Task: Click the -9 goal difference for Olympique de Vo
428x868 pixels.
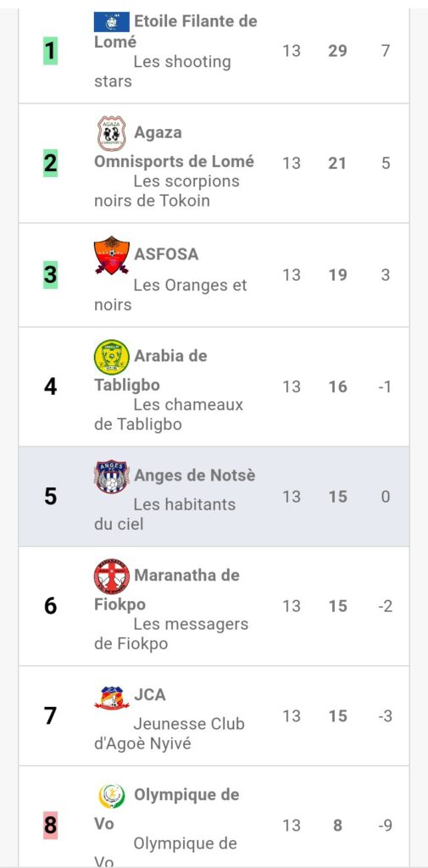Action: click(x=386, y=826)
